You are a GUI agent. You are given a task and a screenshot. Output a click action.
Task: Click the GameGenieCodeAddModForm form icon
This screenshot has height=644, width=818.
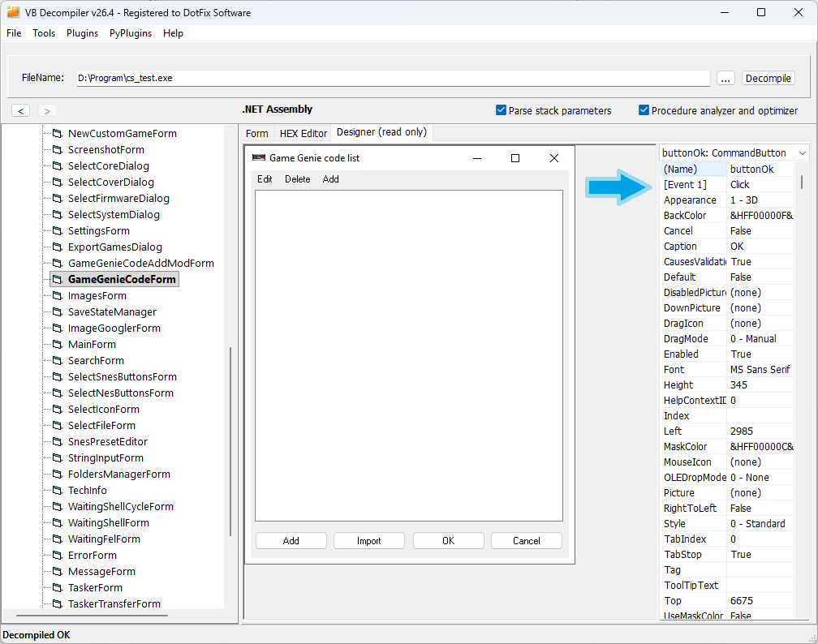pyautogui.click(x=58, y=263)
